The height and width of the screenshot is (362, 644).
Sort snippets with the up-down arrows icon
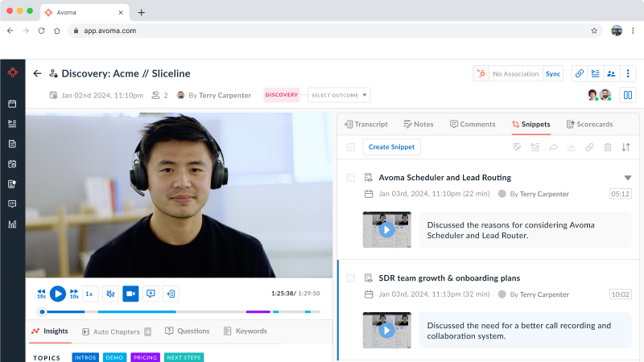tap(625, 147)
